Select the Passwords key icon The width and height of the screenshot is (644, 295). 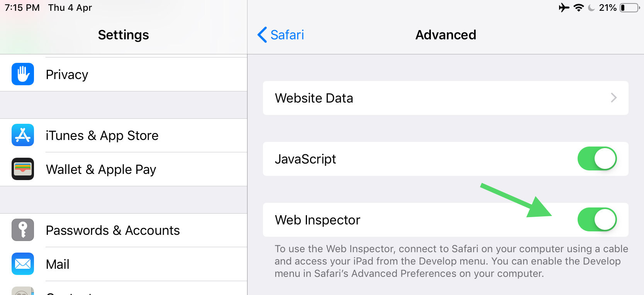click(23, 230)
